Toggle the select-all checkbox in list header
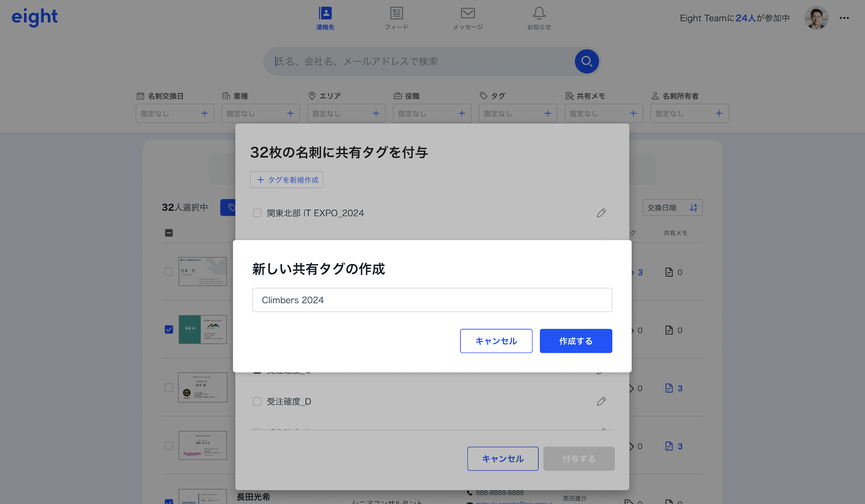The height and width of the screenshot is (504, 865). point(169,233)
